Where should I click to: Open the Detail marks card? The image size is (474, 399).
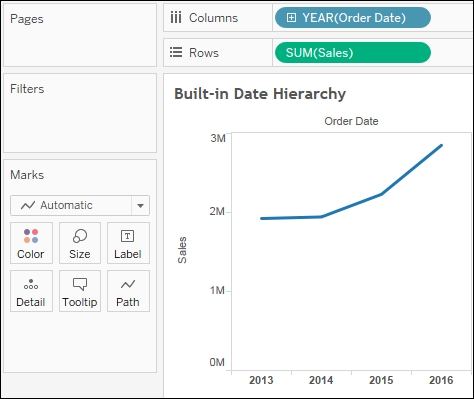(x=31, y=291)
